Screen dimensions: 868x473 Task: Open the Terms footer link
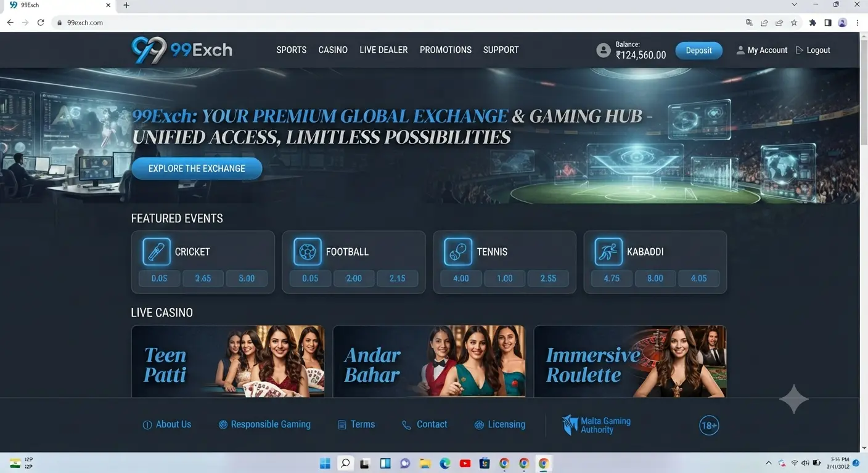pyautogui.click(x=356, y=424)
